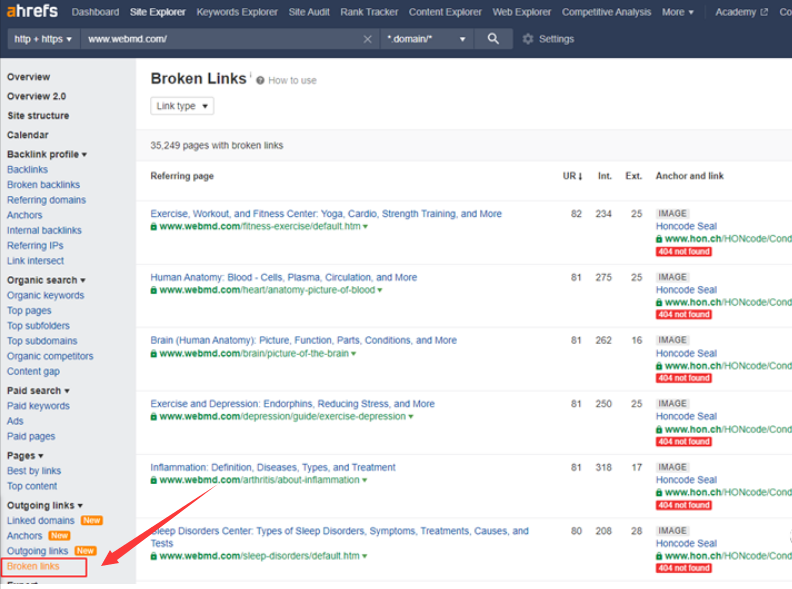Open Site Audit from top menu

click(310, 12)
